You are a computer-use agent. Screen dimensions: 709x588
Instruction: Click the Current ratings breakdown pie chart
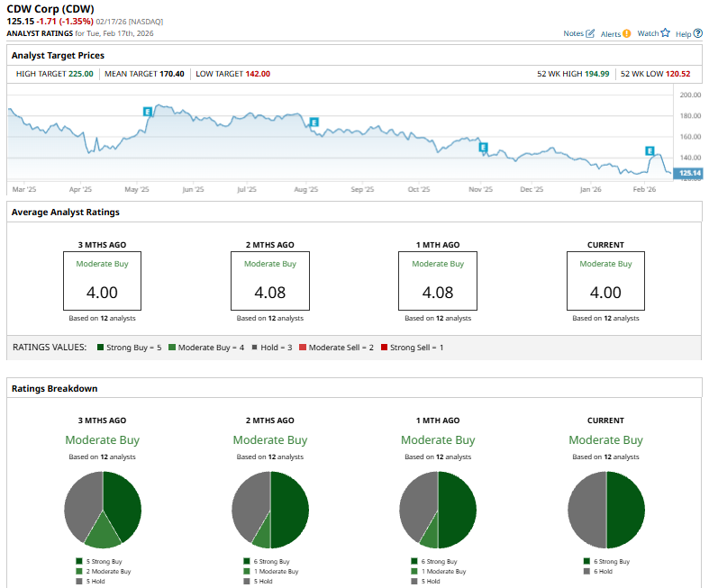[x=606, y=510]
